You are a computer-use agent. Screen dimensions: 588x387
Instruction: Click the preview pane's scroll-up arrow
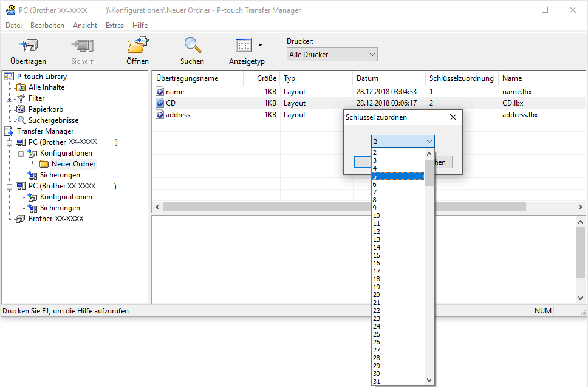click(581, 222)
